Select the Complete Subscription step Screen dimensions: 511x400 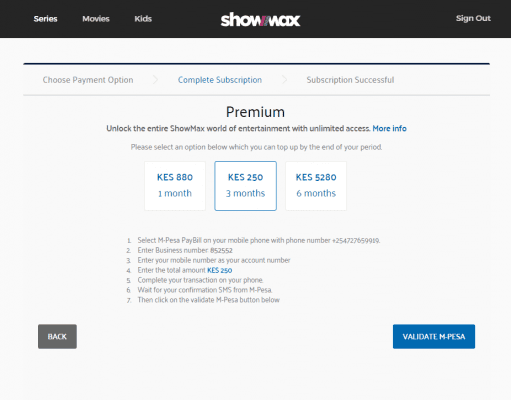tap(220, 80)
